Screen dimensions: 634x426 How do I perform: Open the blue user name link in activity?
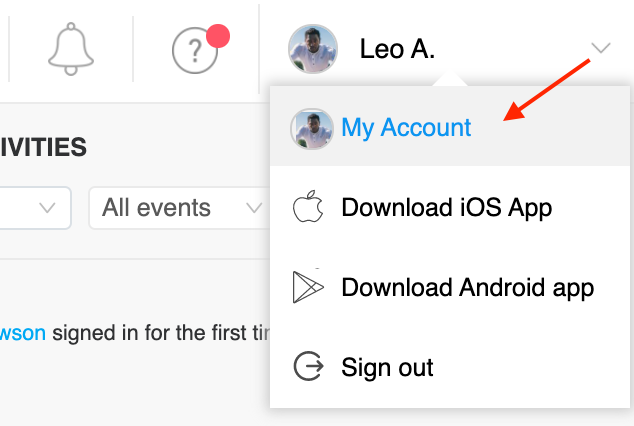point(23,332)
